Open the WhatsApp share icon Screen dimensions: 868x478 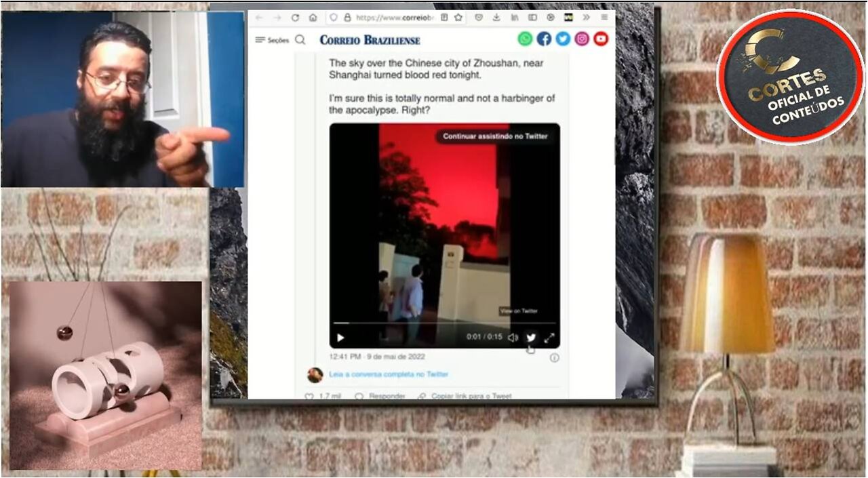[x=525, y=39]
